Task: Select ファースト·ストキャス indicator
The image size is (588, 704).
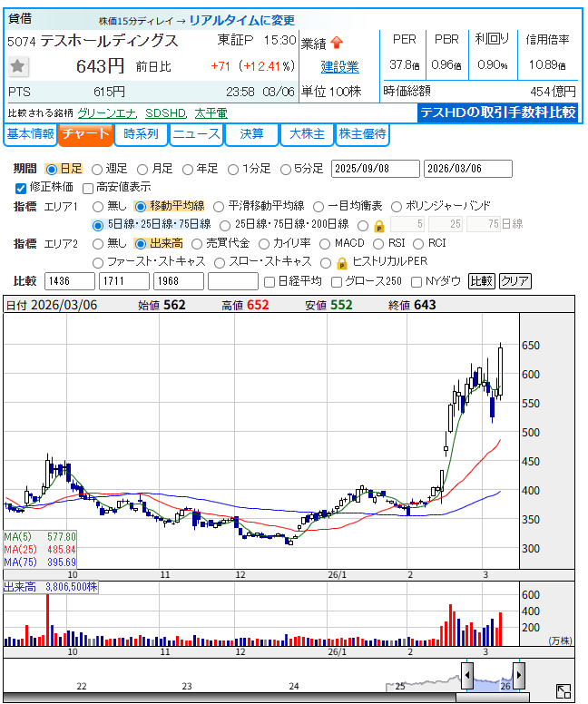Action: pyautogui.click(x=97, y=263)
